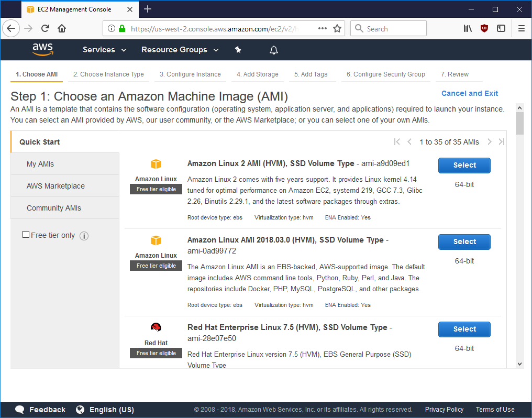Click the pin shortcut icon in AWS header
This screenshot has height=418, width=532.
coord(238,50)
